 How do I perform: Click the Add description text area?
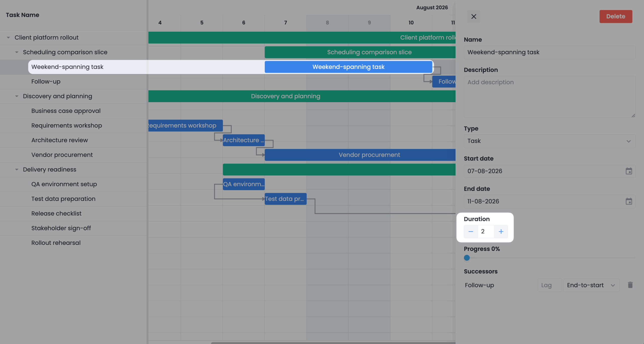[549, 97]
